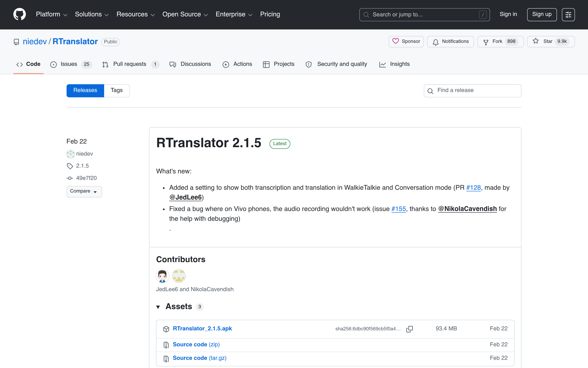
Task: Download Source code (tar.gz)
Action: (199, 358)
